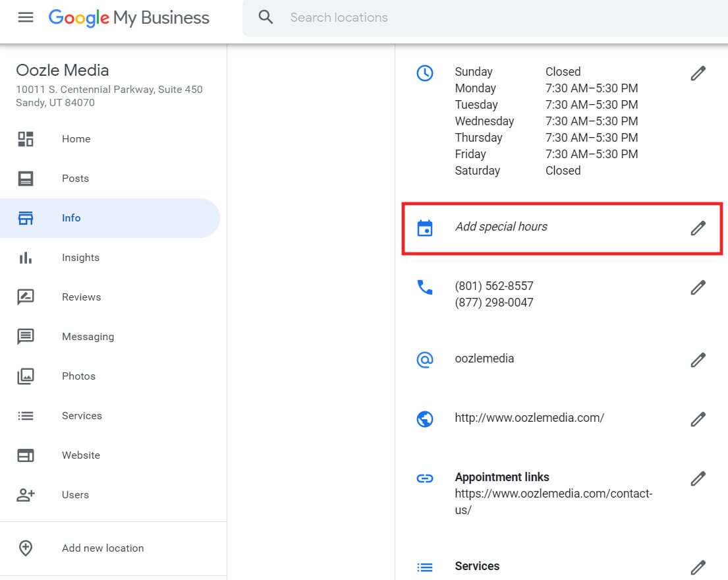Click the pencil icon beside Services section
Screen dimensions: 728x580
pos(698,567)
